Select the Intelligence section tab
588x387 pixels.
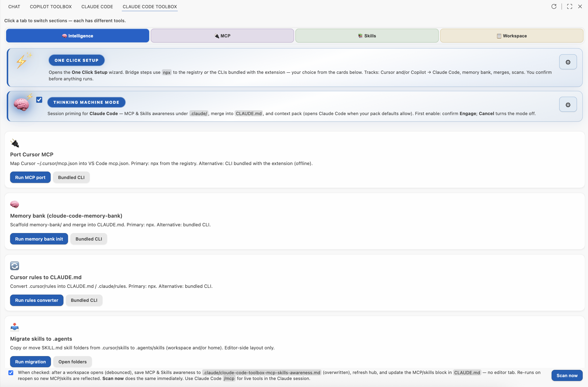click(78, 36)
